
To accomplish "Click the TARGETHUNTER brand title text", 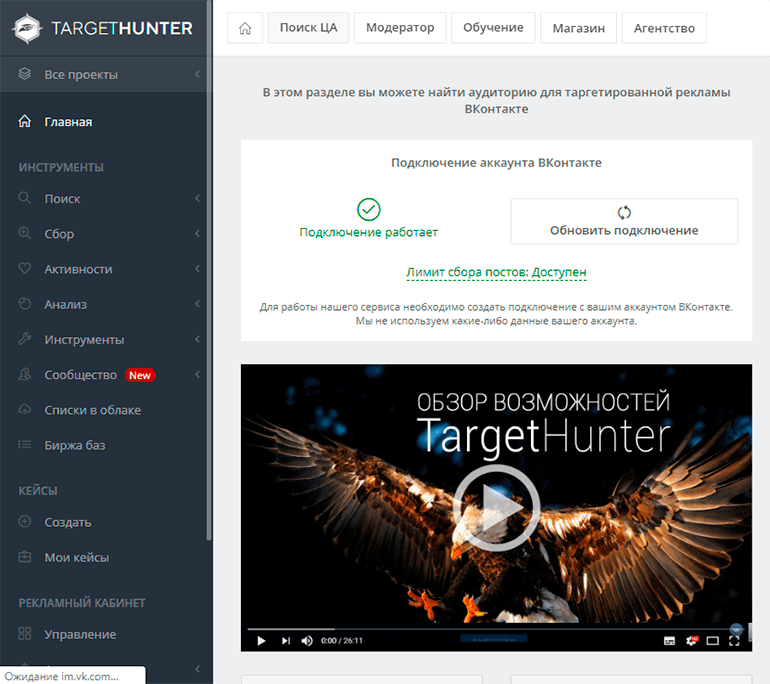I will tap(122, 28).
